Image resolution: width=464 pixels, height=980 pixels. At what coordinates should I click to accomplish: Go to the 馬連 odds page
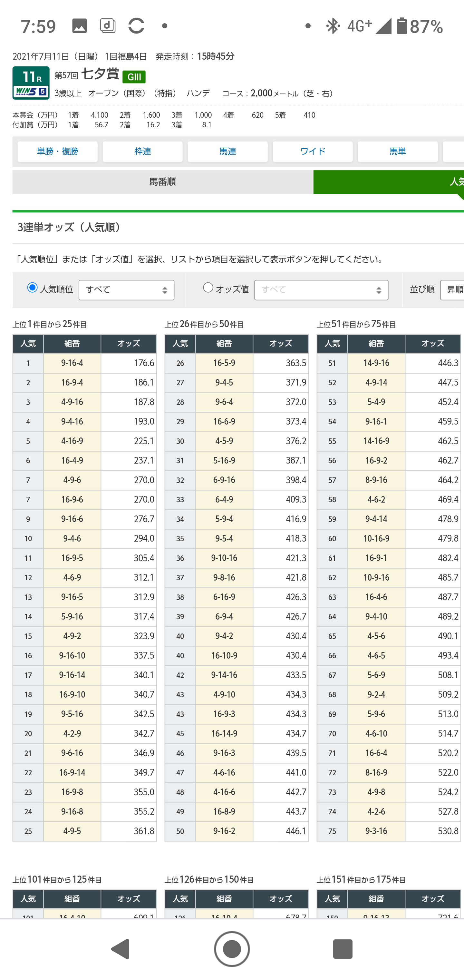pos(227,152)
